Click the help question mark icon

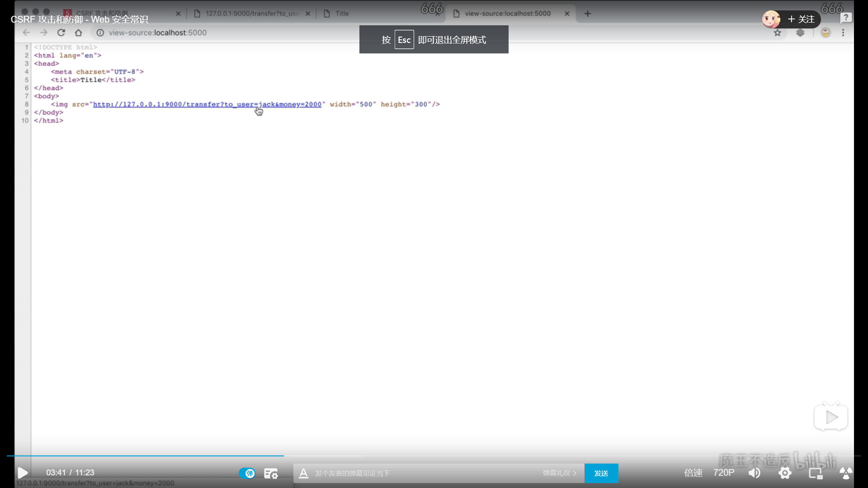(846, 18)
